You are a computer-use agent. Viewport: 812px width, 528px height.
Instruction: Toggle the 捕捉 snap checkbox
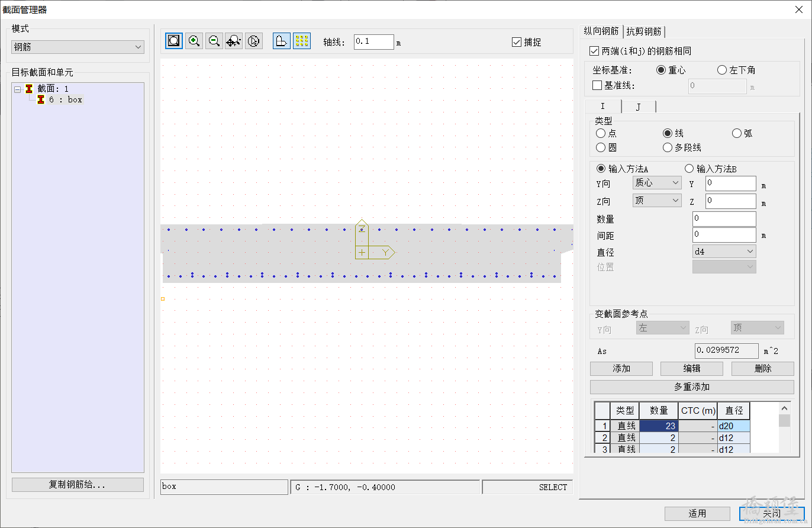(x=517, y=42)
